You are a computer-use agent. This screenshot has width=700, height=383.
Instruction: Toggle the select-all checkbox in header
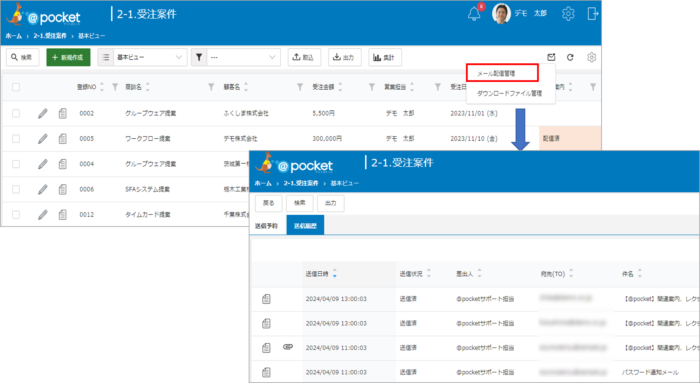16,87
